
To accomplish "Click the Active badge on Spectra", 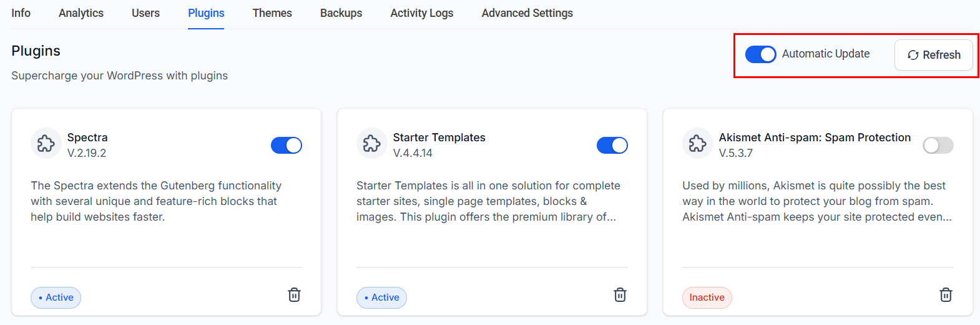I will click(56, 297).
